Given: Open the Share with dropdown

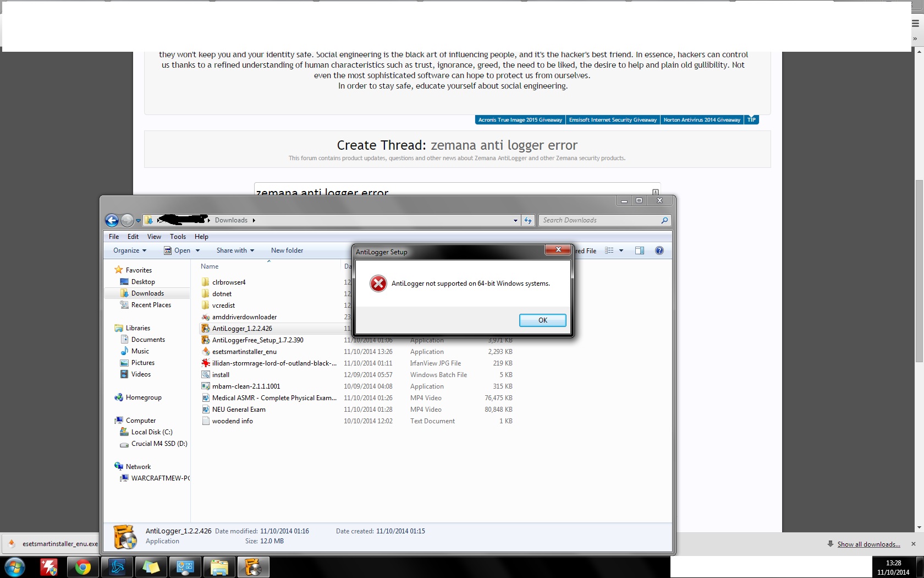Looking at the screenshot, I should pos(235,250).
